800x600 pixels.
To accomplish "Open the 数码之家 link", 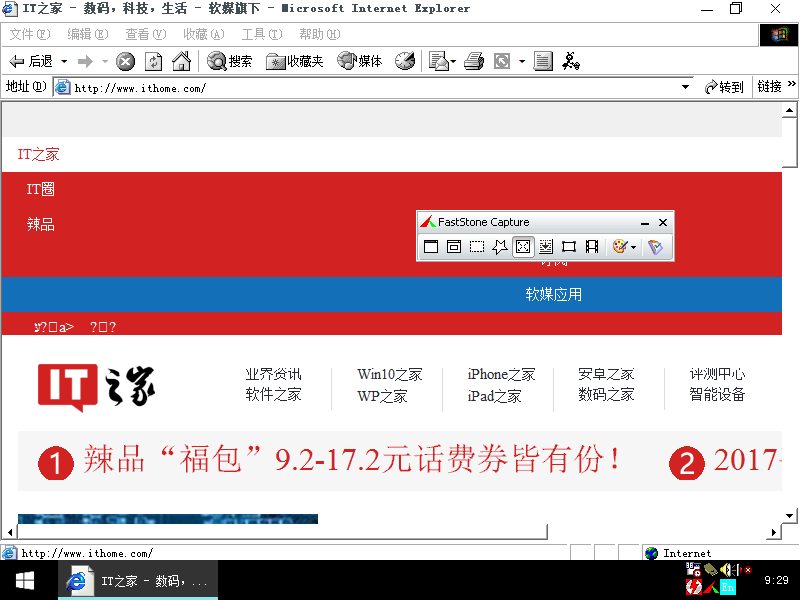I will [x=606, y=394].
